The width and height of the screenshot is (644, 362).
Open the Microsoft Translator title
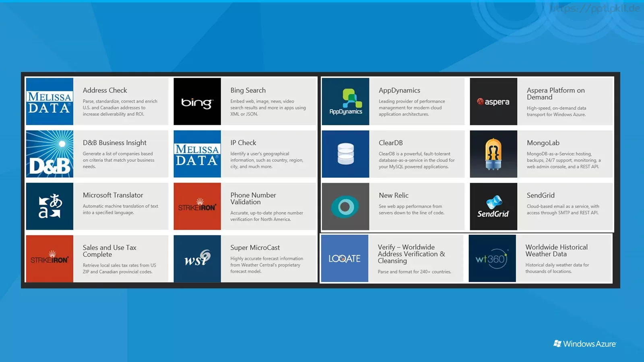[x=113, y=195]
